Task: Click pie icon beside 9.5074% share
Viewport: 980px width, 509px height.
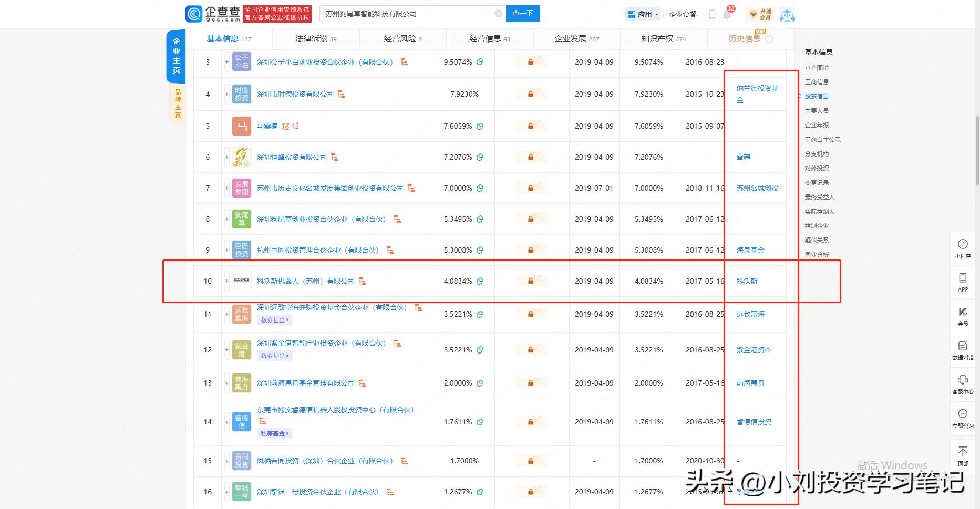Action: [480, 62]
